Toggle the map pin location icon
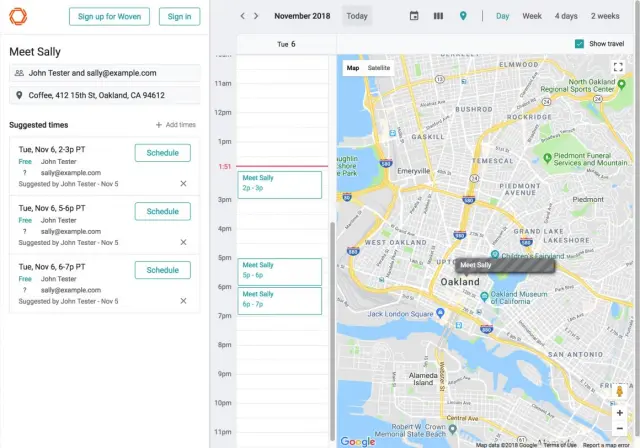Screen dimensions: 640x448 click(x=462, y=16)
